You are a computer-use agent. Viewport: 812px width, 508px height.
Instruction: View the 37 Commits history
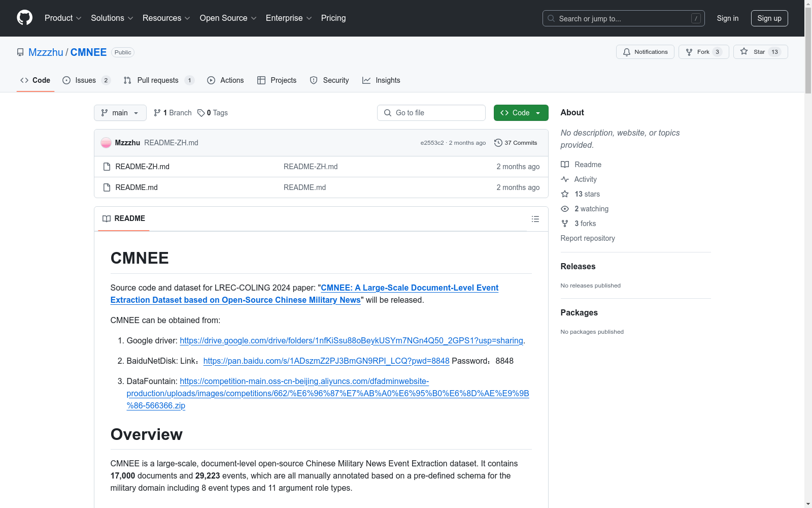516,143
